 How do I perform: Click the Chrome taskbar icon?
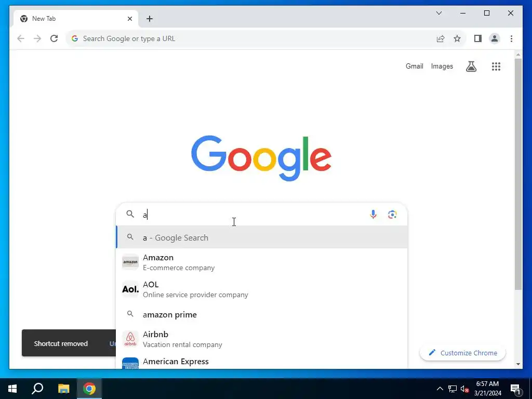pyautogui.click(x=89, y=389)
